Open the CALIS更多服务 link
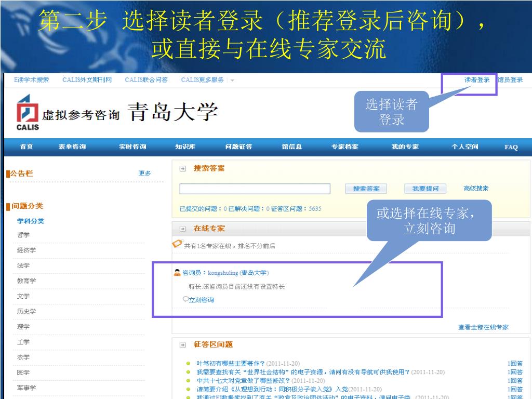 [203, 79]
